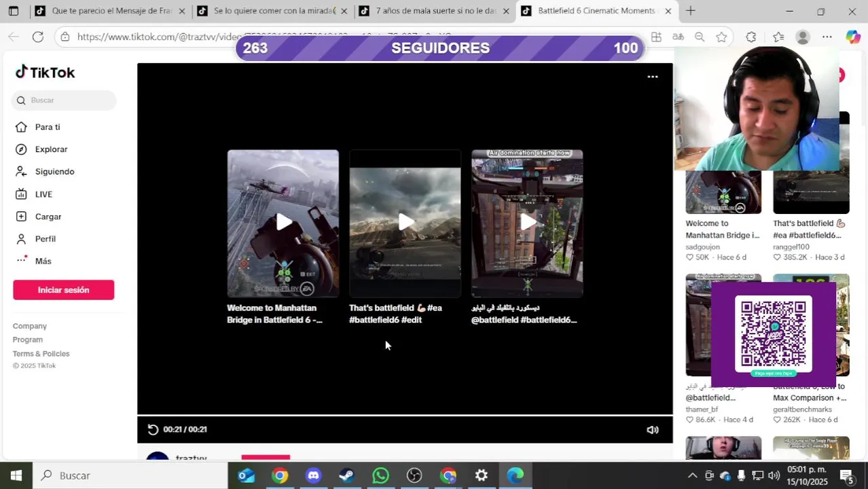Show hidden system tray icons
The image size is (868, 489).
[x=692, y=475]
